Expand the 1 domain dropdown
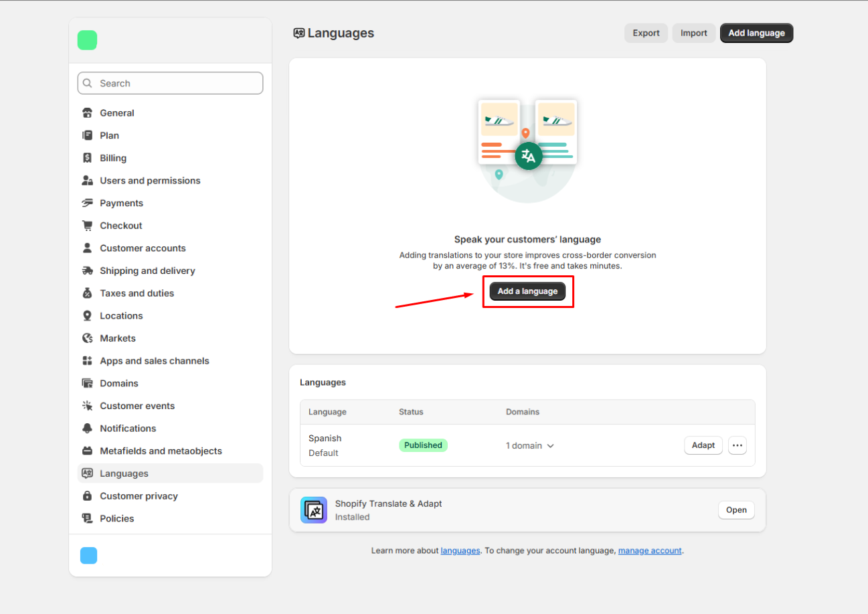Screen dimensions: 868x614 530,446
